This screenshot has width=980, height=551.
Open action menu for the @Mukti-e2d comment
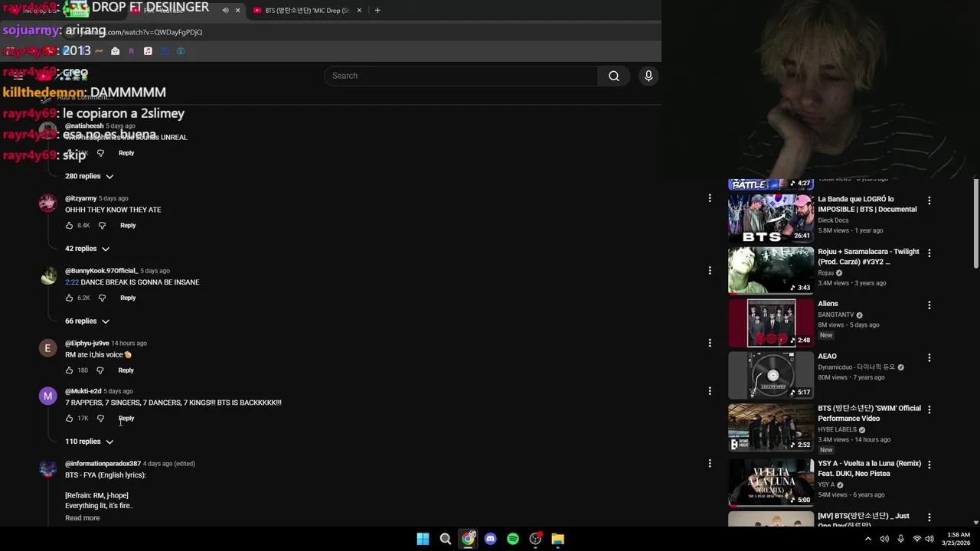point(710,391)
